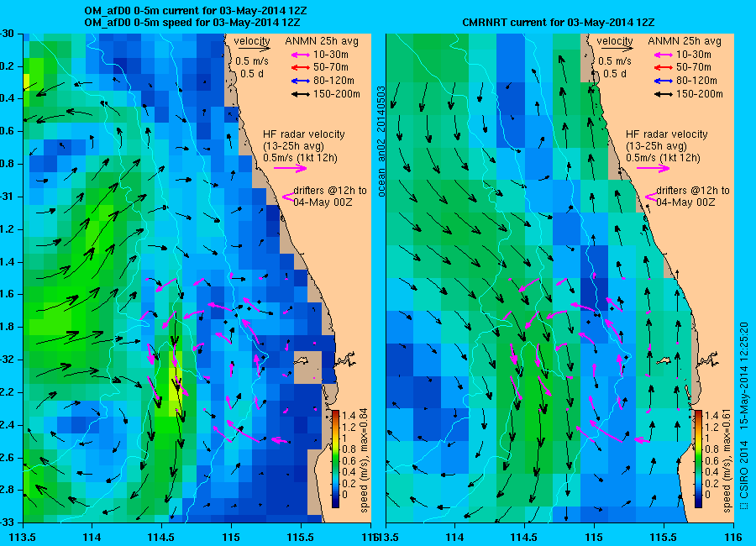Click the magenta HF radar arrow on left map
This screenshot has width=756, height=546.
point(291,168)
